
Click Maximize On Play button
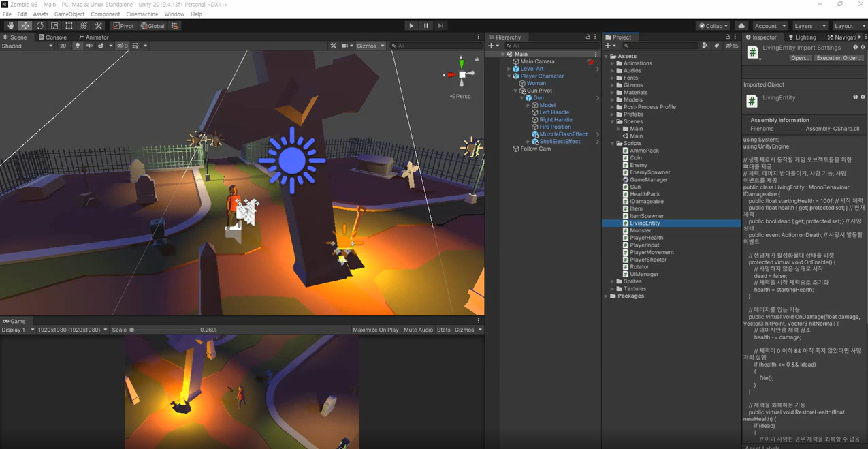(375, 330)
